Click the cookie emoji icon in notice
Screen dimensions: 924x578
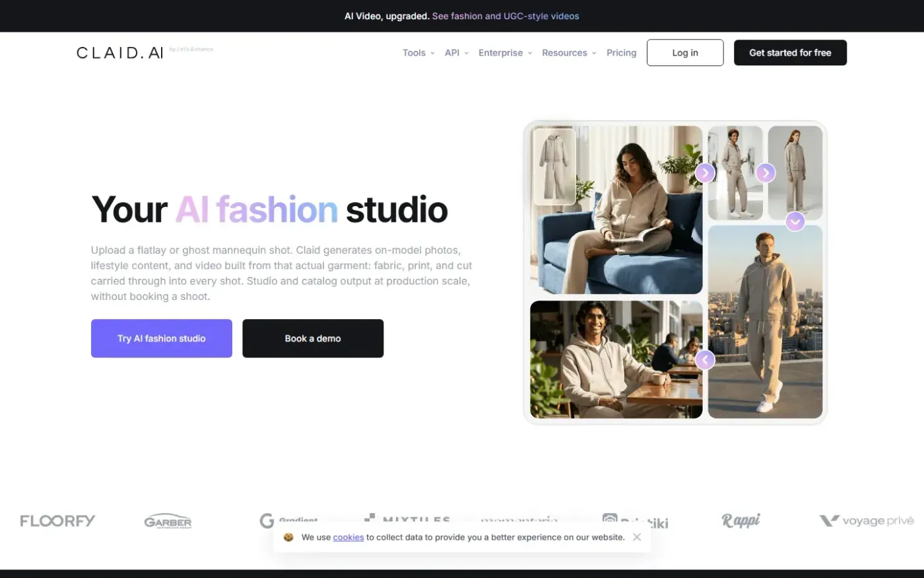point(288,537)
